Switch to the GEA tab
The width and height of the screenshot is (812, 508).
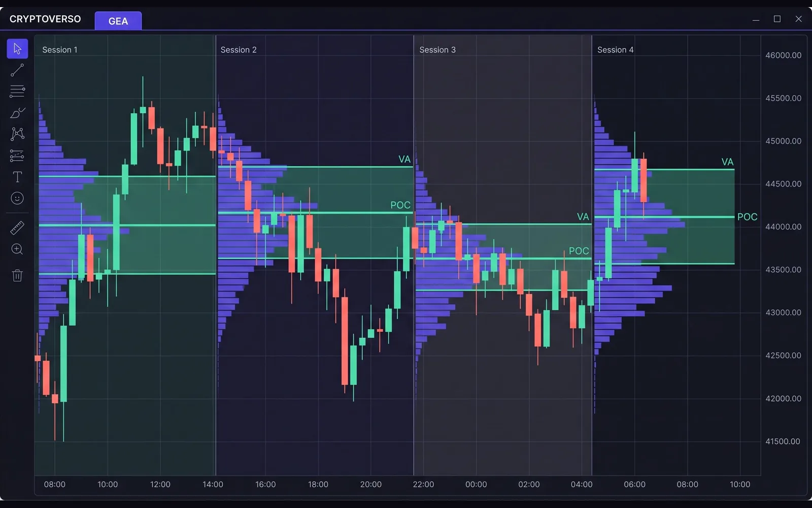(x=118, y=21)
